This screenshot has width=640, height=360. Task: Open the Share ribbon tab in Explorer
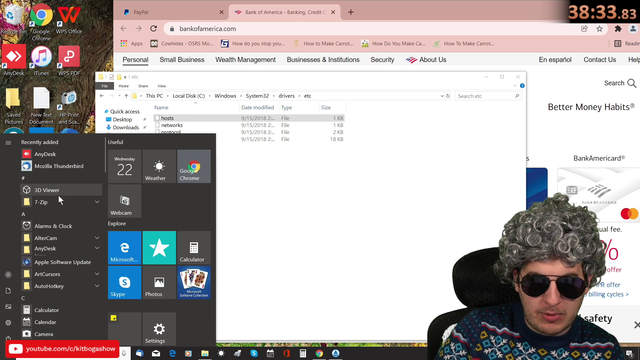click(143, 86)
